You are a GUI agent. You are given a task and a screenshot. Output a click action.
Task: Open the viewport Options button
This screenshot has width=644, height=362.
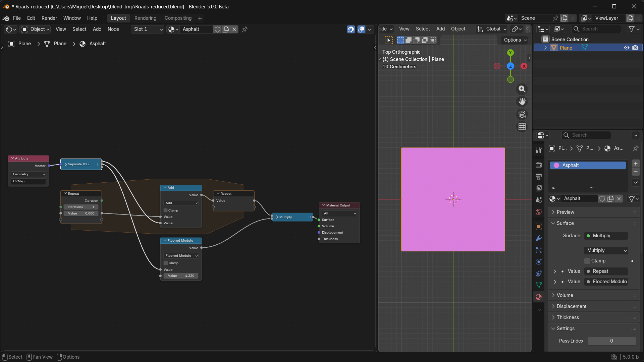pos(515,40)
